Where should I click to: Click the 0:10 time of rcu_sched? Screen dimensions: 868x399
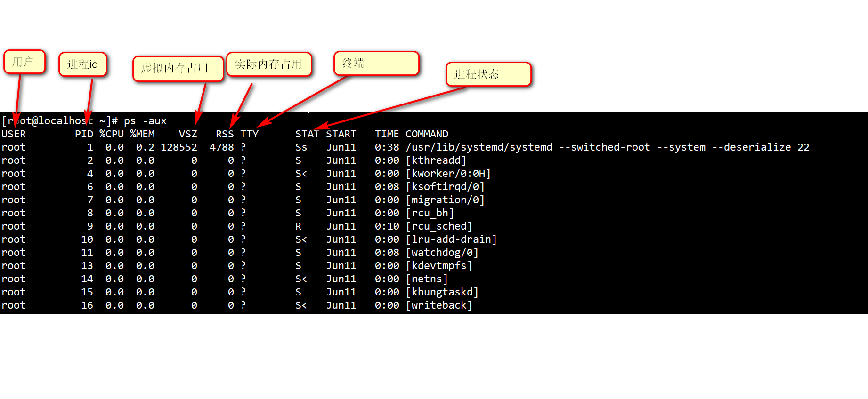pyautogui.click(x=387, y=226)
